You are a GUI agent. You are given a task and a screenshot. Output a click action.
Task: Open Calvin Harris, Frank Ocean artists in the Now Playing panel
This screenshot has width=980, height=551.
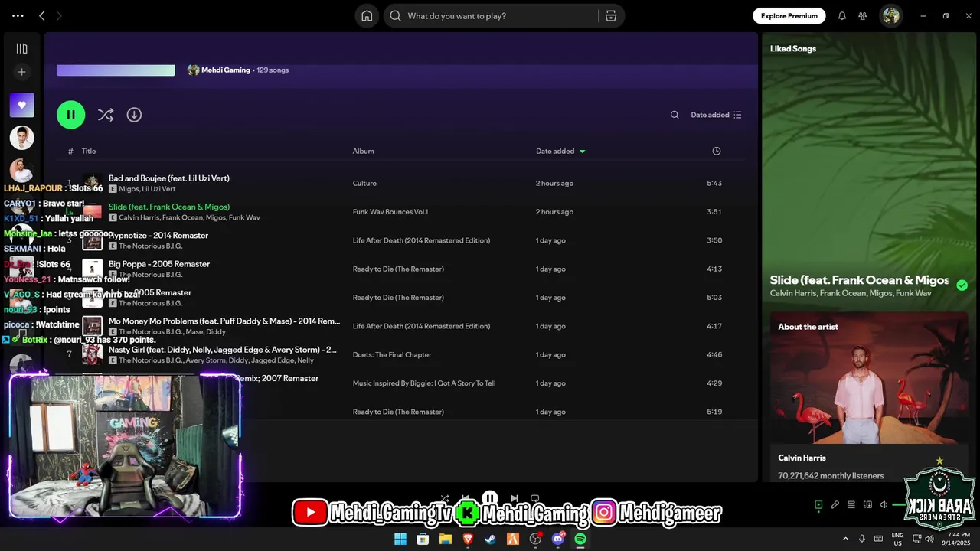coord(851,293)
